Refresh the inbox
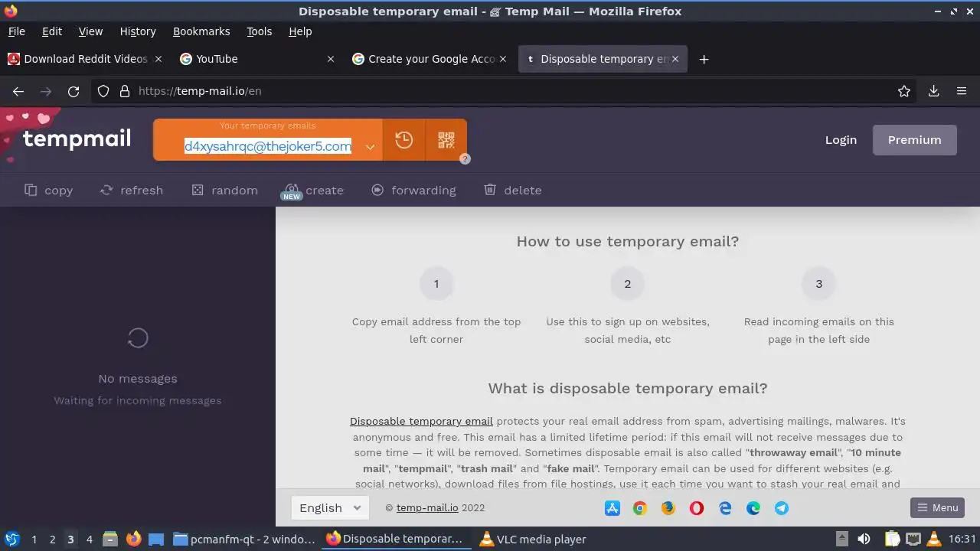Viewport: 980px width, 551px height. (132, 190)
